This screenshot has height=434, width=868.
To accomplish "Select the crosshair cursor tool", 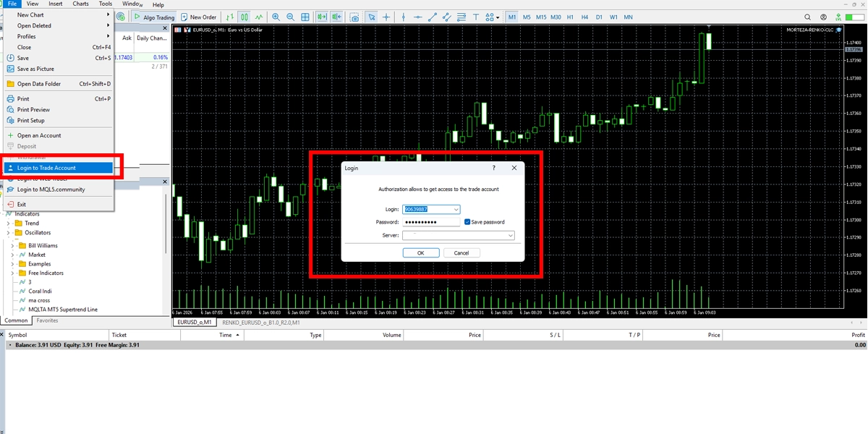I will click(x=386, y=17).
